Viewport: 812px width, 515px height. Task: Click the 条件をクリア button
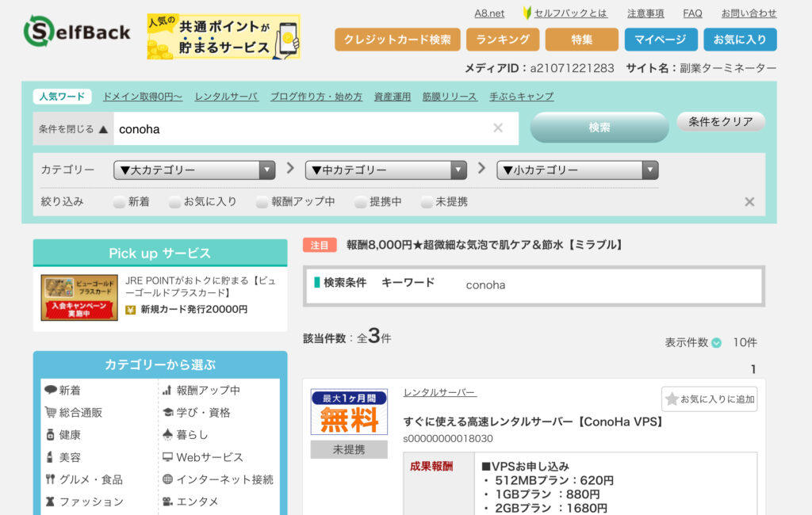coord(720,122)
